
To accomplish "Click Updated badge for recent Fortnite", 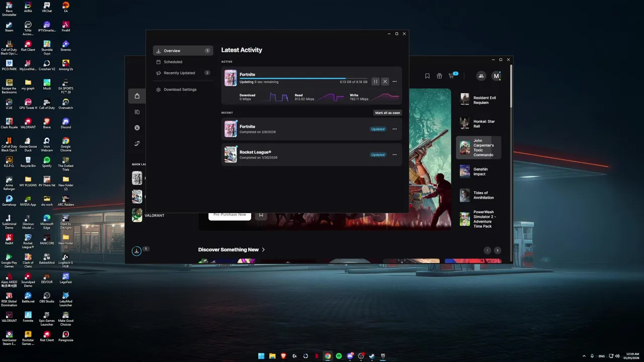I will tap(378, 129).
